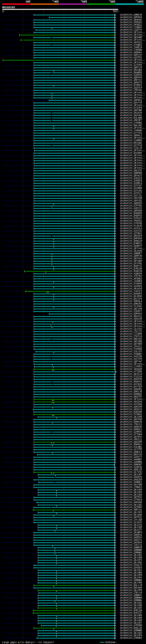Screen dimensions: 146x644
Task: Click the green alignment bar for UniRef100_C4Q7L5
Action: click(x=71, y=291)
